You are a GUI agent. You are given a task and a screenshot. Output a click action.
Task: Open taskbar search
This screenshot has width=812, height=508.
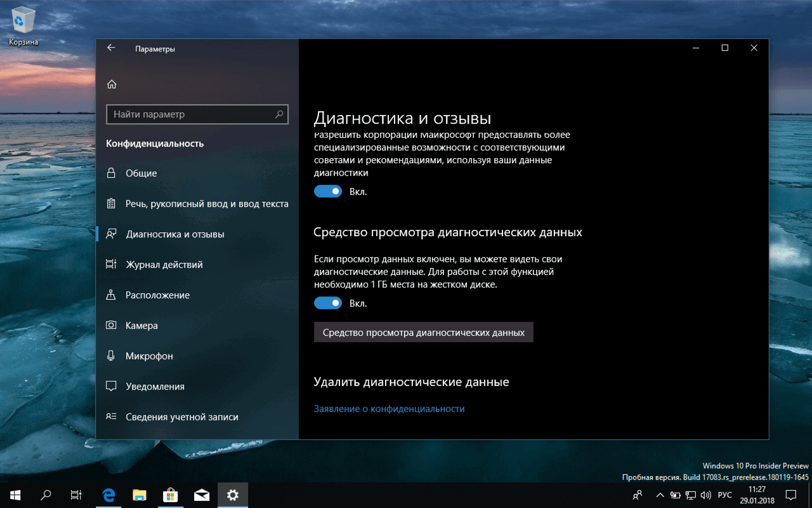pos(46,495)
